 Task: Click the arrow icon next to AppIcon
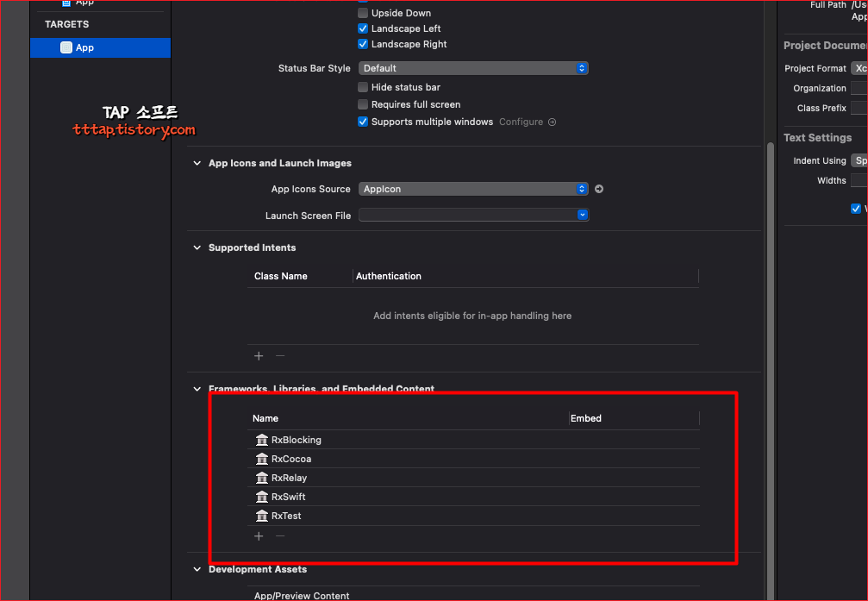click(599, 189)
